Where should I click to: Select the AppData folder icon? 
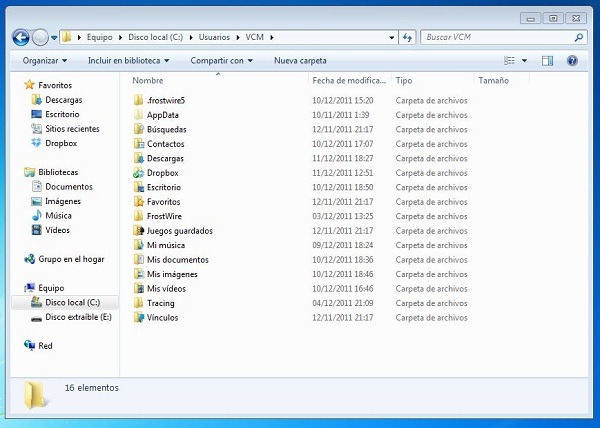click(139, 115)
